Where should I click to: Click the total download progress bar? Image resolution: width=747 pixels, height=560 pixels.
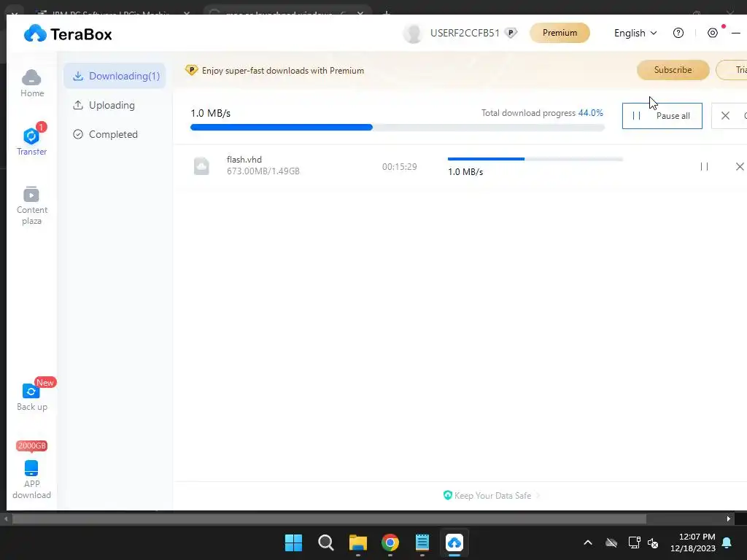tap(398, 127)
